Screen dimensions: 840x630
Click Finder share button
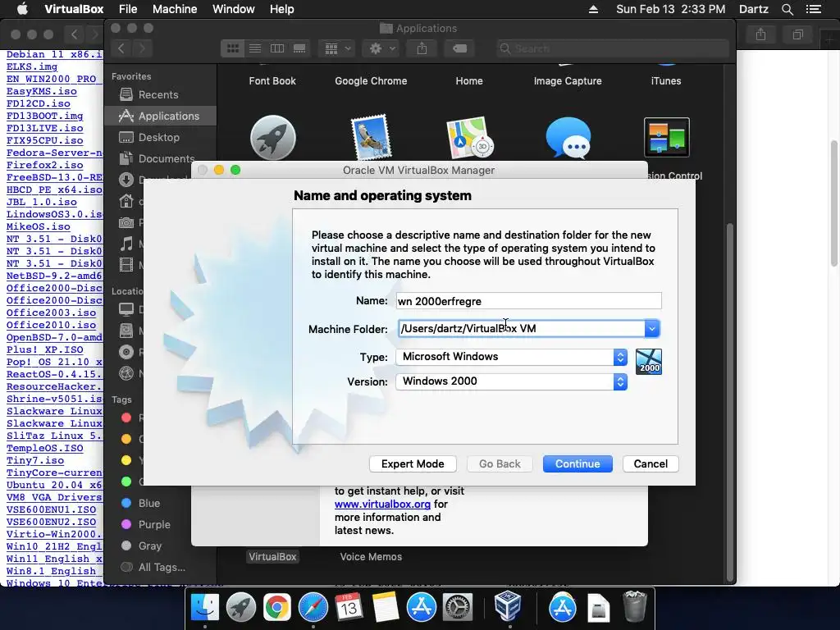pos(422,48)
